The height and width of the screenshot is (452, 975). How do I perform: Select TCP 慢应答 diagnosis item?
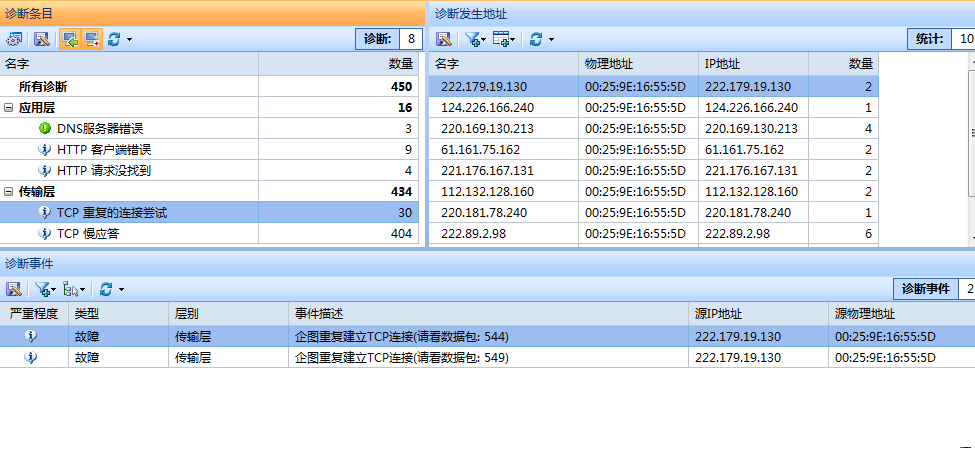click(x=209, y=234)
